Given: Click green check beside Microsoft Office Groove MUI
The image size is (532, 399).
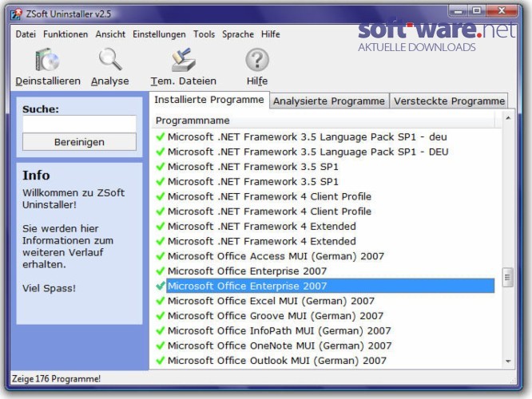Looking at the screenshot, I should coord(160,316).
